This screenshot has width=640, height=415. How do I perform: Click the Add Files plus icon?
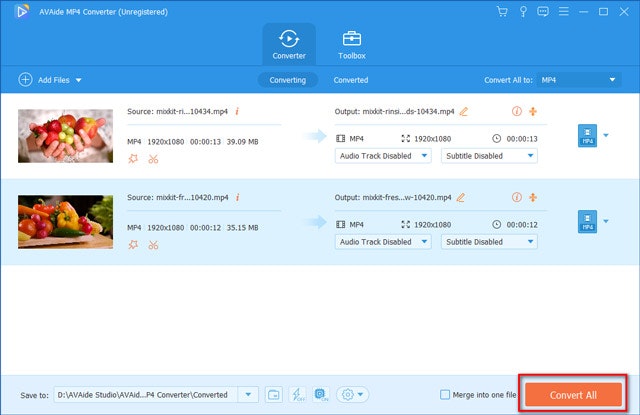[x=25, y=80]
